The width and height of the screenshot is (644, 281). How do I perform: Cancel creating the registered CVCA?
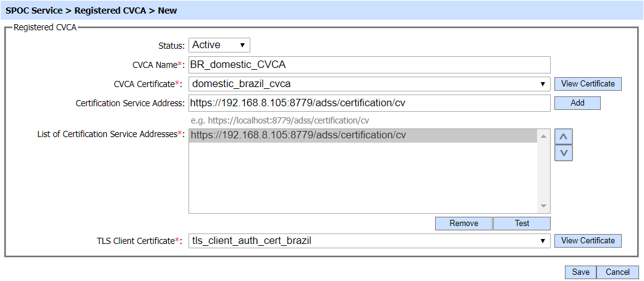click(x=617, y=272)
